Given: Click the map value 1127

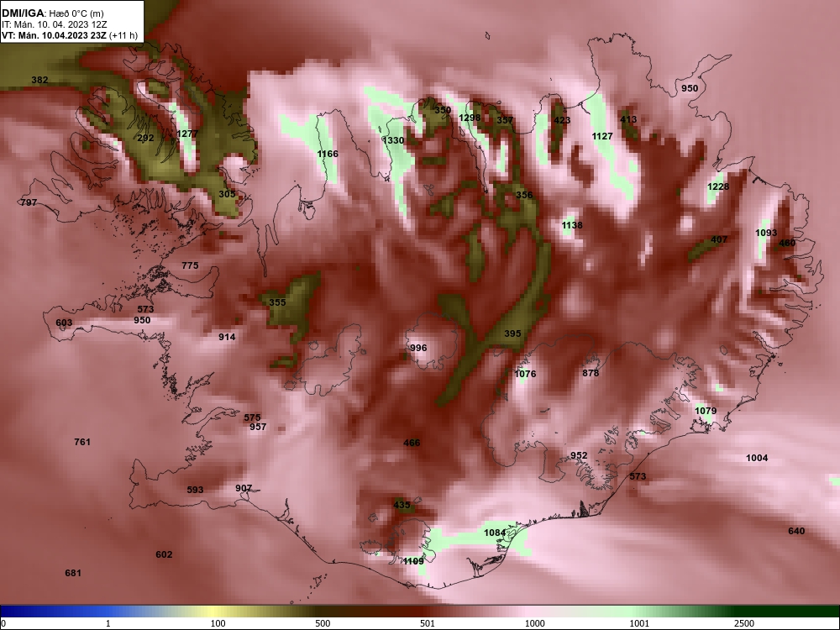Looking at the screenshot, I should click(x=602, y=136).
